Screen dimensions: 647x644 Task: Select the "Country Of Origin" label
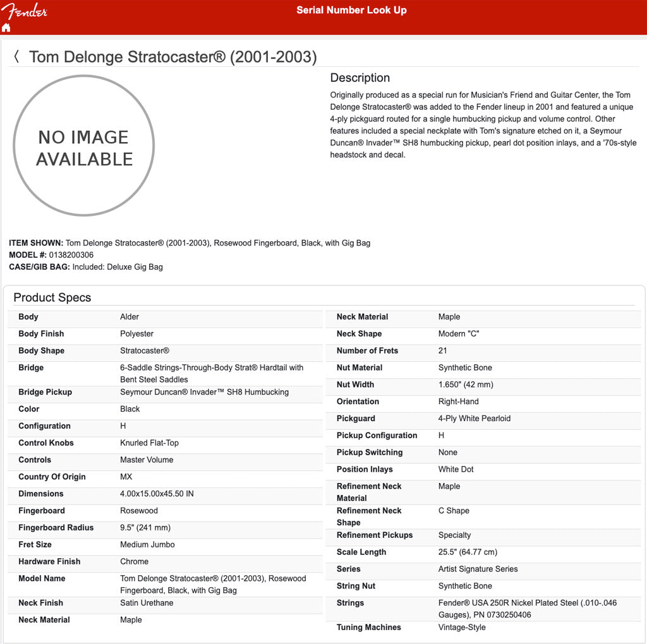(x=52, y=476)
